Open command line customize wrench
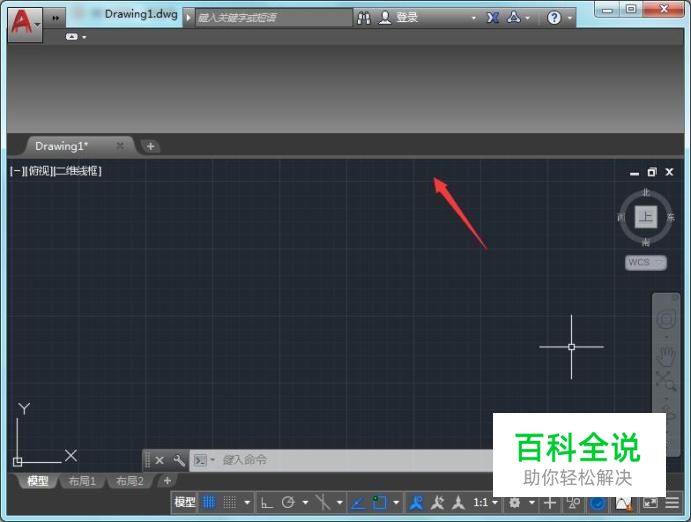The image size is (691, 522). click(x=179, y=461)
